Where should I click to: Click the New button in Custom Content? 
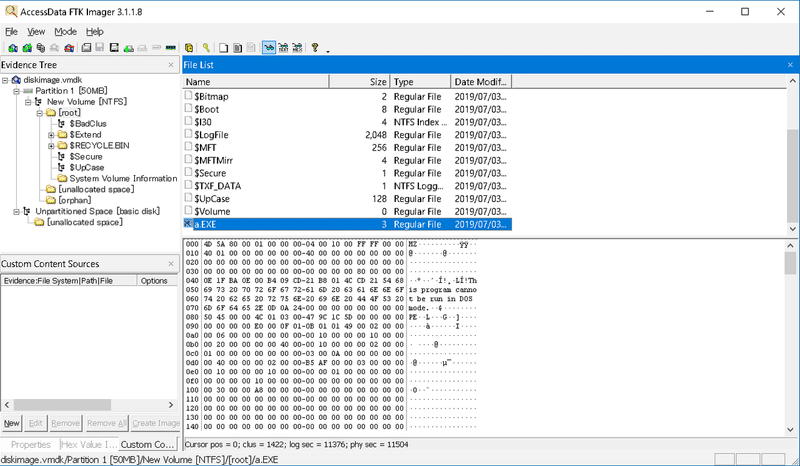point(12,423)
